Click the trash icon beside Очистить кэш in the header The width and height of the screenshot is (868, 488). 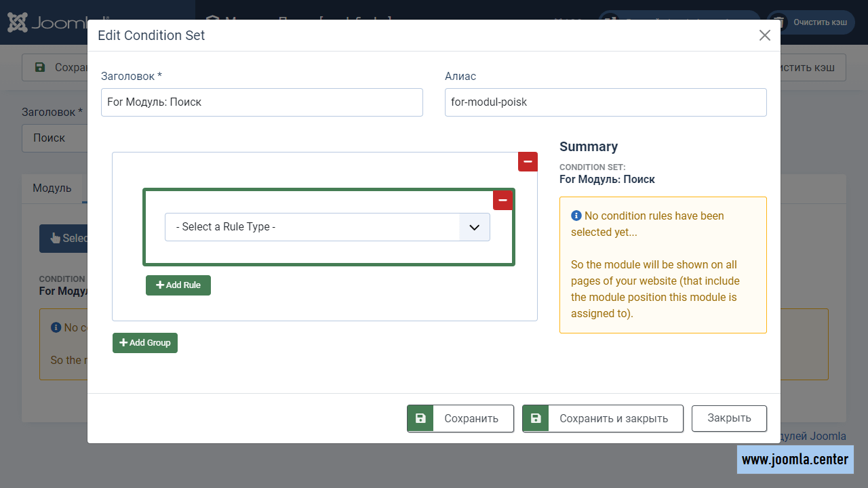click(x=780, y=22)
